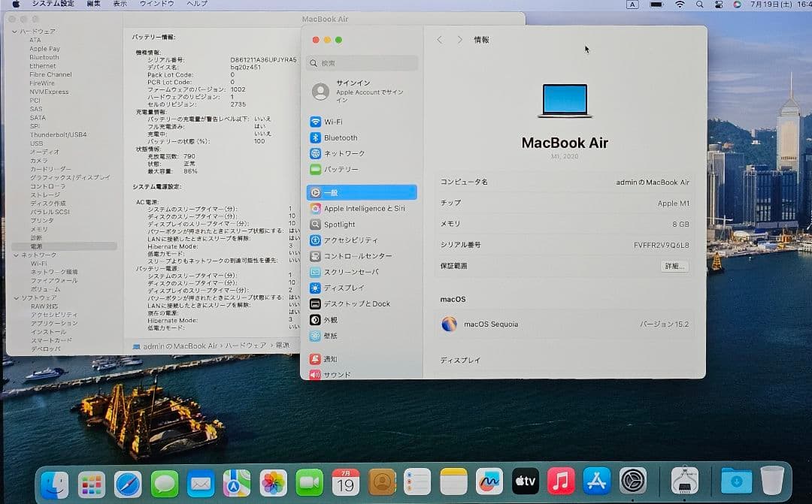Open ディスプレイ settings in sidebar
Image resolution: width=812 pixels, height=504 pixels.
(362, 288)
